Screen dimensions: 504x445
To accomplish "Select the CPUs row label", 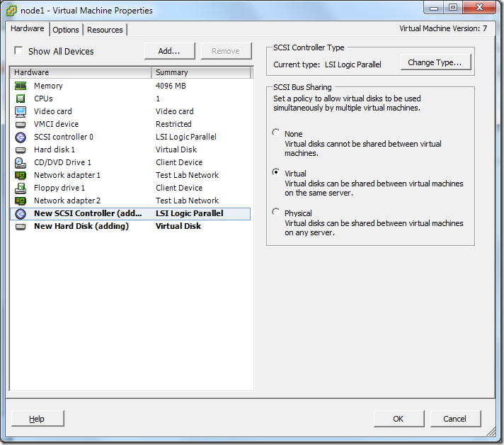I will 43,98.
